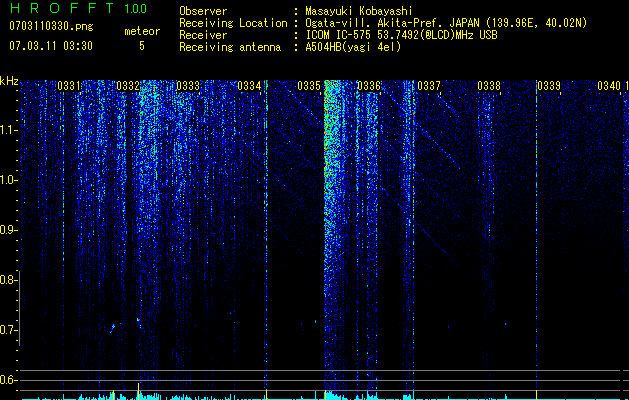Click the 0340 time marker
Screen dimensions: 629x400
click(609, 86)
